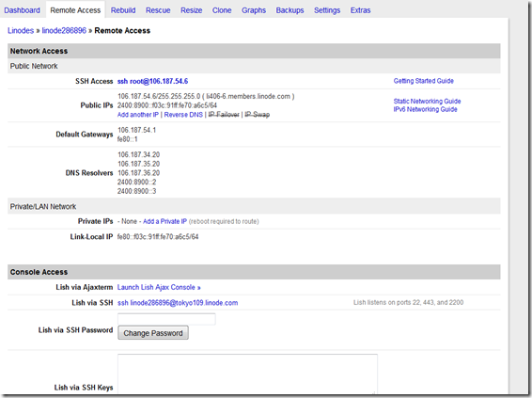This screenshot has width=532, height=398.
Task: Select the Link-Local IP fe80::f03c:91ff:fe70:a6c5/64 value
Action: (158, 237)
